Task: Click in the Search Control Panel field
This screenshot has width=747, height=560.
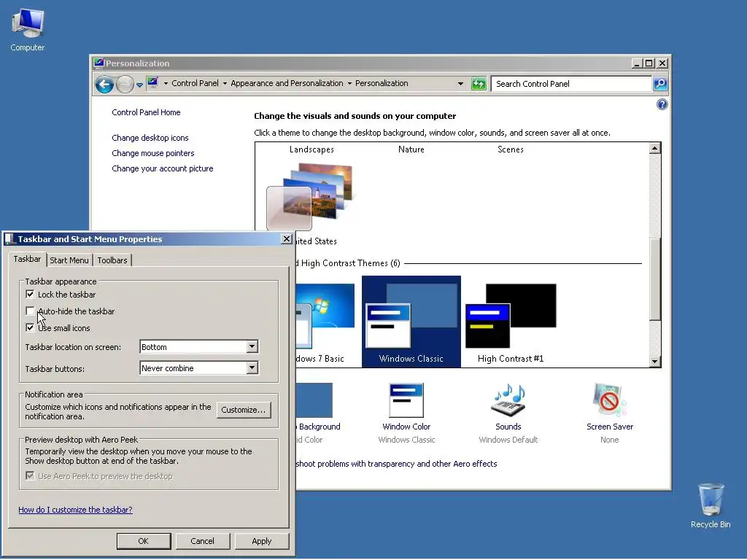Action: pos(571,84)
